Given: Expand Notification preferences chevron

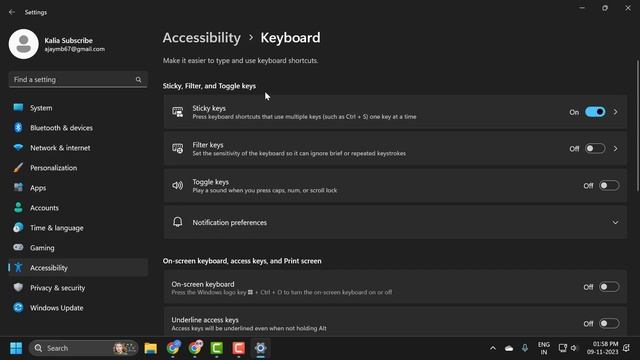Looking at the screenshot, I should point(615,222).
